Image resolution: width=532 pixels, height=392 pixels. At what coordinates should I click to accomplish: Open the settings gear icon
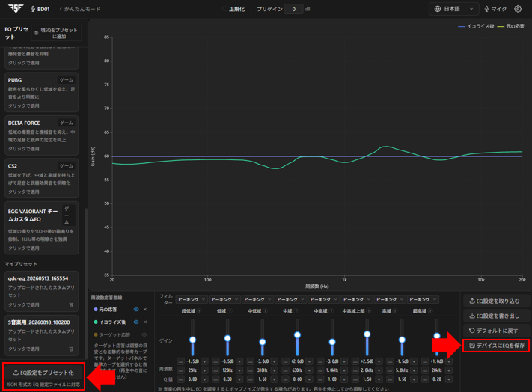click(x=518, y=9)
